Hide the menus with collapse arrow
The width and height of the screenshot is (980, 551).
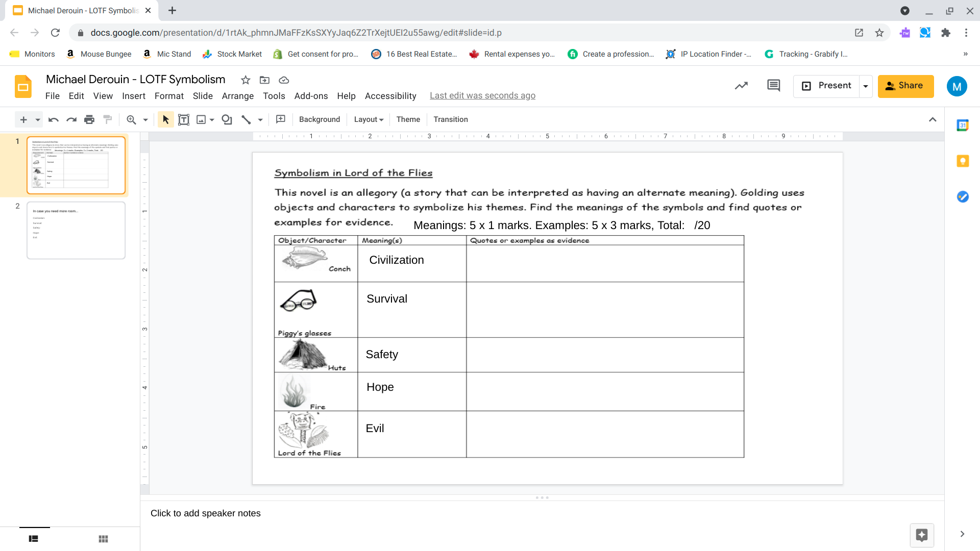point(933,119)
